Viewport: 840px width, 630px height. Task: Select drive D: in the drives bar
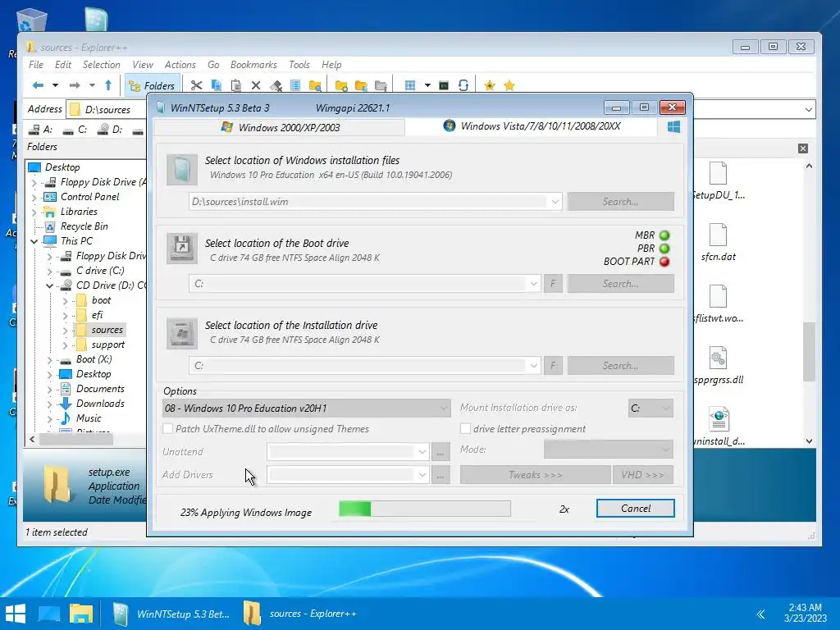pyautogui.click(x=110, y=129)
